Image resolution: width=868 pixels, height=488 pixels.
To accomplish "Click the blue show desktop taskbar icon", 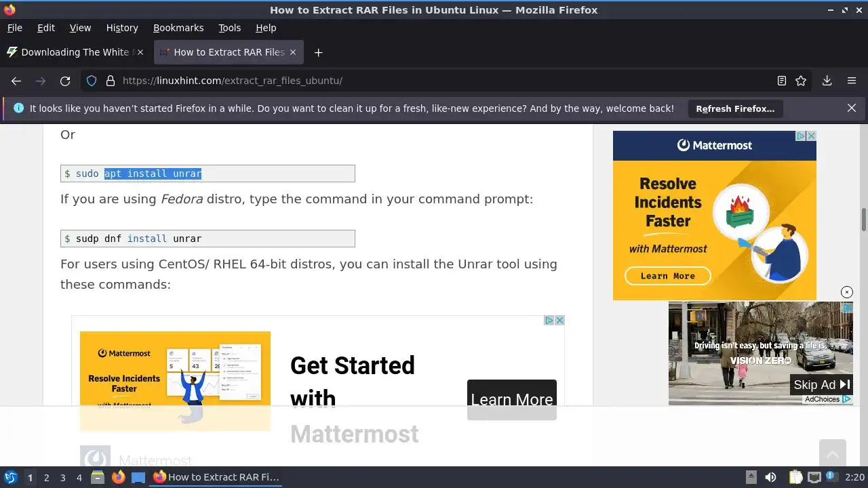I will pyautogui.click(x=138, y=477).
